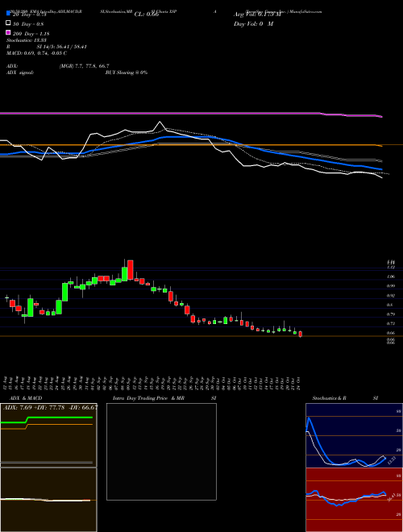Click the red-background RSI chart panel
This screenshot has height=532, width=403.
click(x=354, y=500)
